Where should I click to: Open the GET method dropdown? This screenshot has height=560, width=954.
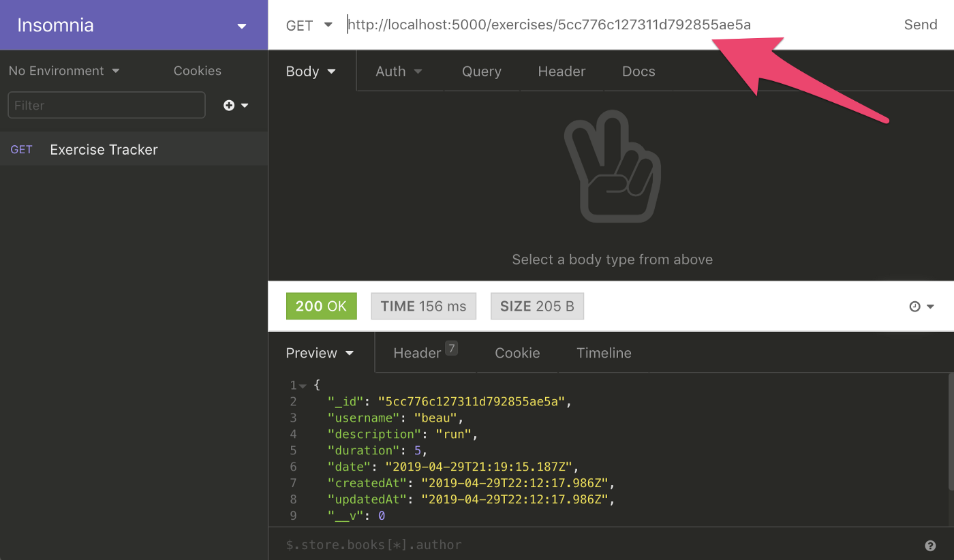tap(309, 25)
